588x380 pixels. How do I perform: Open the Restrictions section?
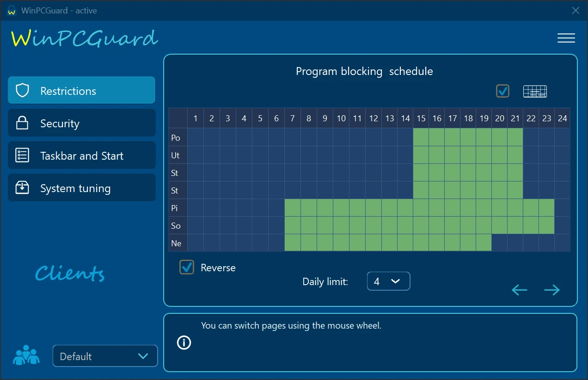pos(81,90)
